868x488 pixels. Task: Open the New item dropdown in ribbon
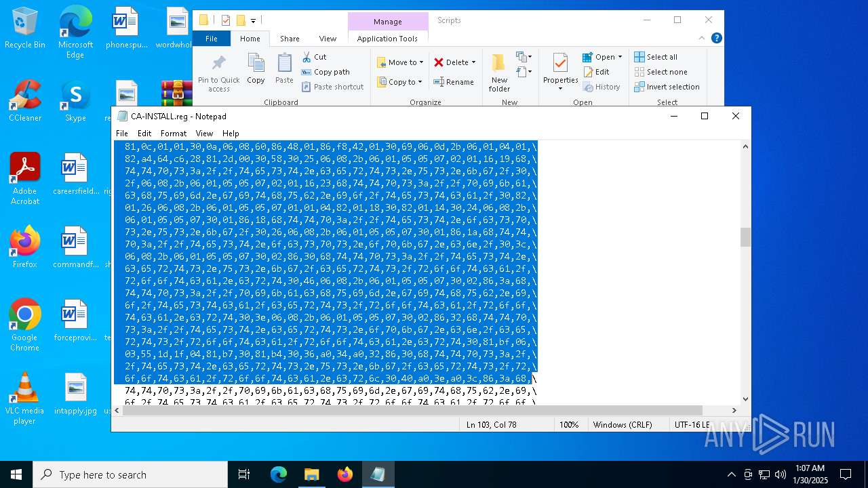[524, 57]
